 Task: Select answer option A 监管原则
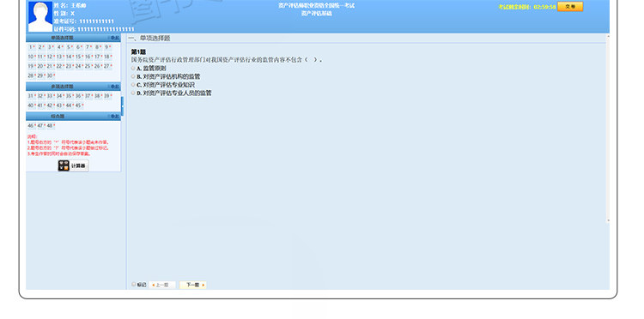(x=133, y=68)
